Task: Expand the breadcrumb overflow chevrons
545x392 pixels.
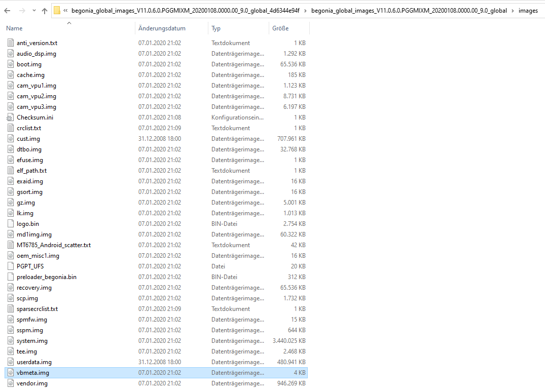Action: click(x=65, y=11)
